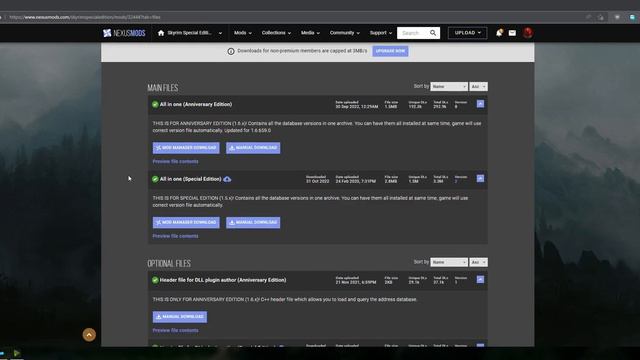Click the search magnifier icon
The height and width of the screenshot is (360, 640).
[433, 33]
